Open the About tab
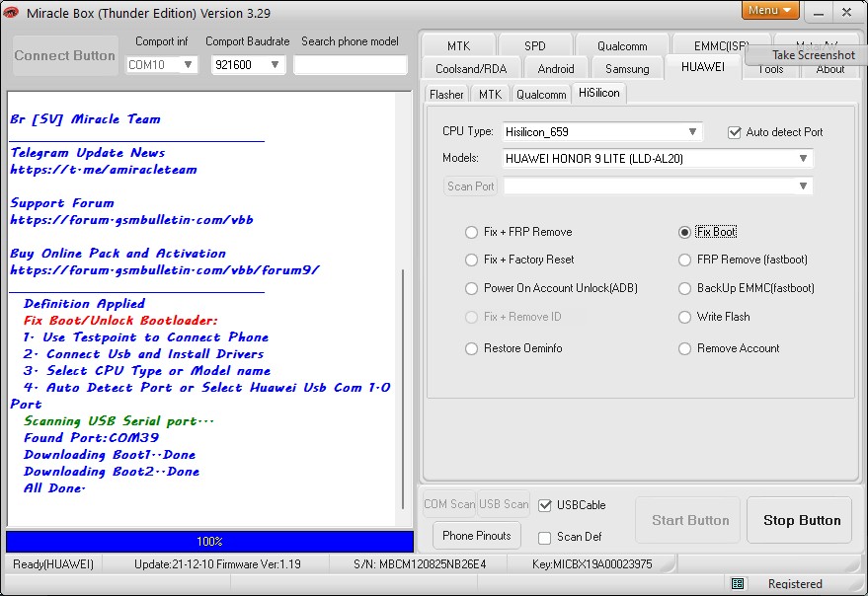Image resolution: width=868 pixels, height=596 pixels. click(829, 70)
